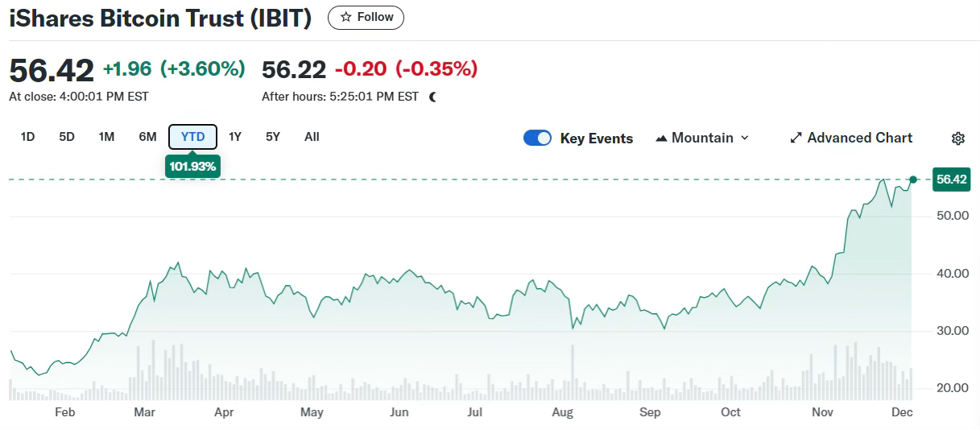The height and width of the screenshot is (430, 980).
Task: Click the after-hours moon icon
Action: click(433, 97)
